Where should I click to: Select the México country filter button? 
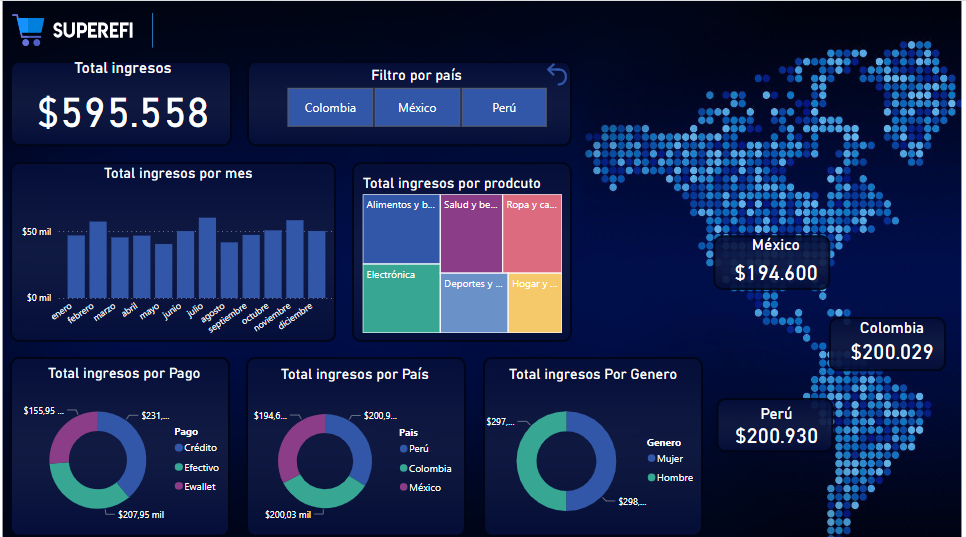417,108
